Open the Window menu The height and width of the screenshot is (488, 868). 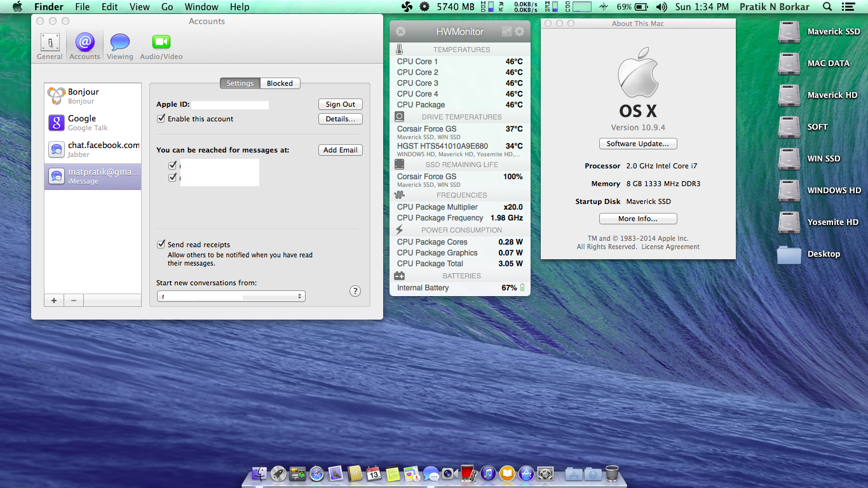[201, 7]
